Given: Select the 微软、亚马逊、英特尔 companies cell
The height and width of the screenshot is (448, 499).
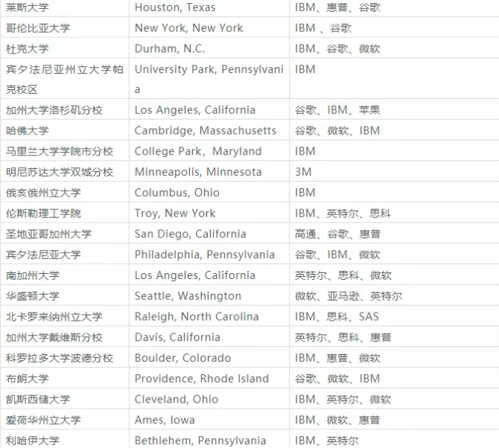Looking at the screenshot, I should click(348, 296).
